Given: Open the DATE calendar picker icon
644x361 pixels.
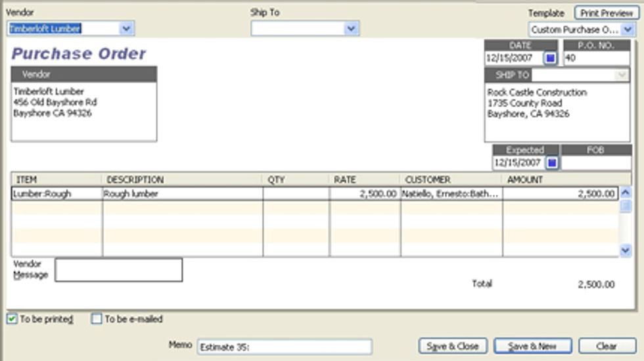Looking at the screenshot, I should (x=551, y=58).
